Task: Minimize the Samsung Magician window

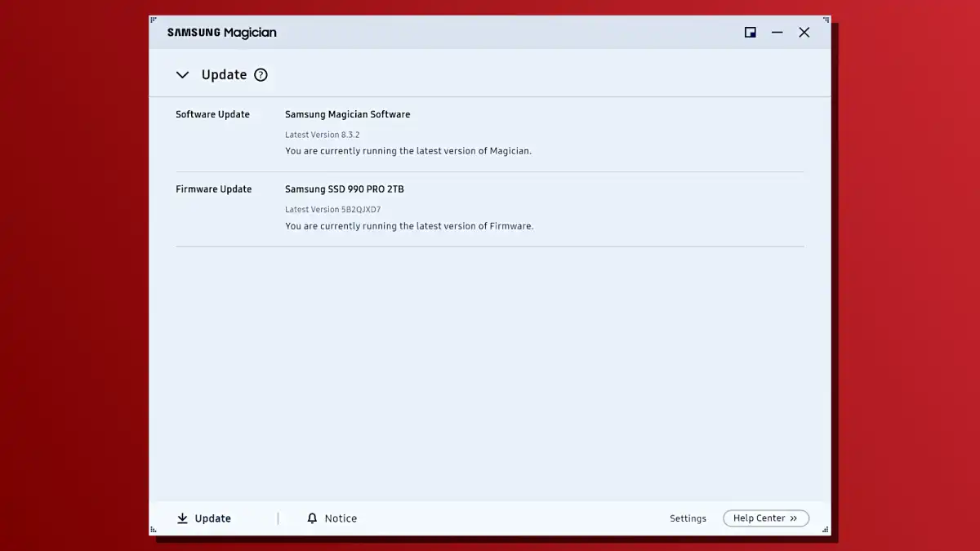Action: coord(777,33)
